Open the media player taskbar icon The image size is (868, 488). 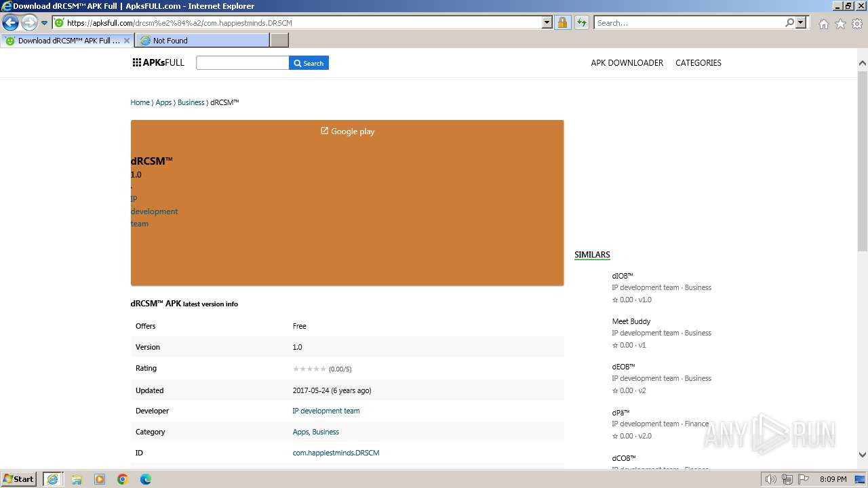100,479
